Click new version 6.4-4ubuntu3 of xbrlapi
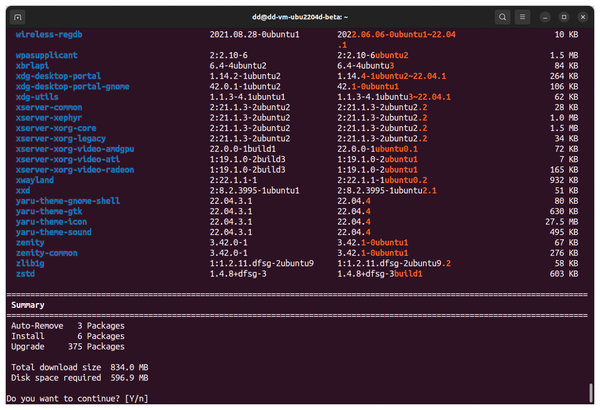 365,65
